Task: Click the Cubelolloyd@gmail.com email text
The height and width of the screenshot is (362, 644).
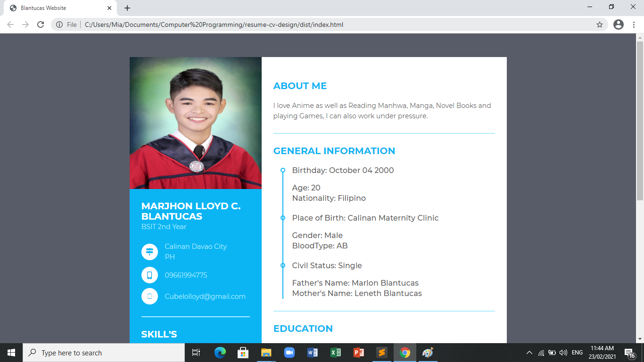Action: 205,296
